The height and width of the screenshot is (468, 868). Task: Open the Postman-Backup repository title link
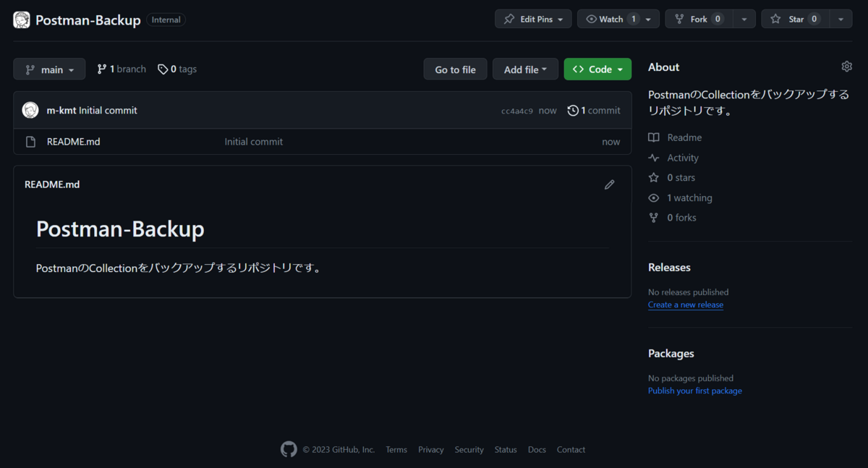coord(88,20)
